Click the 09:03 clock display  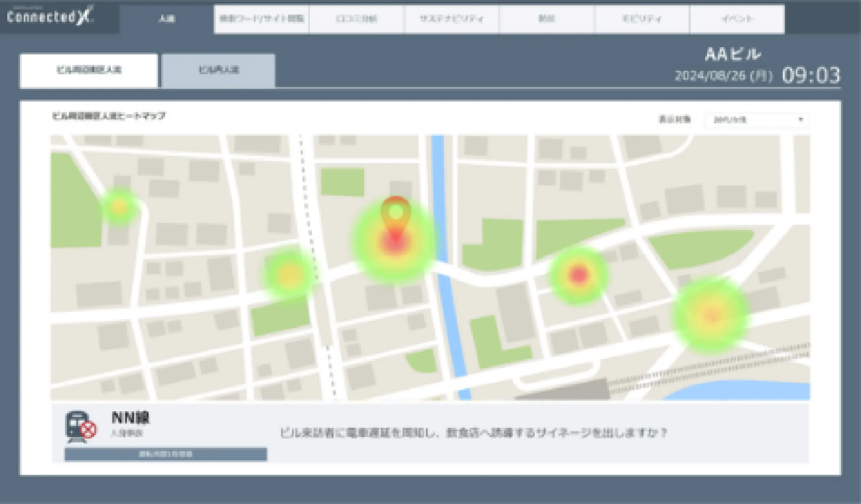point(811,75)
